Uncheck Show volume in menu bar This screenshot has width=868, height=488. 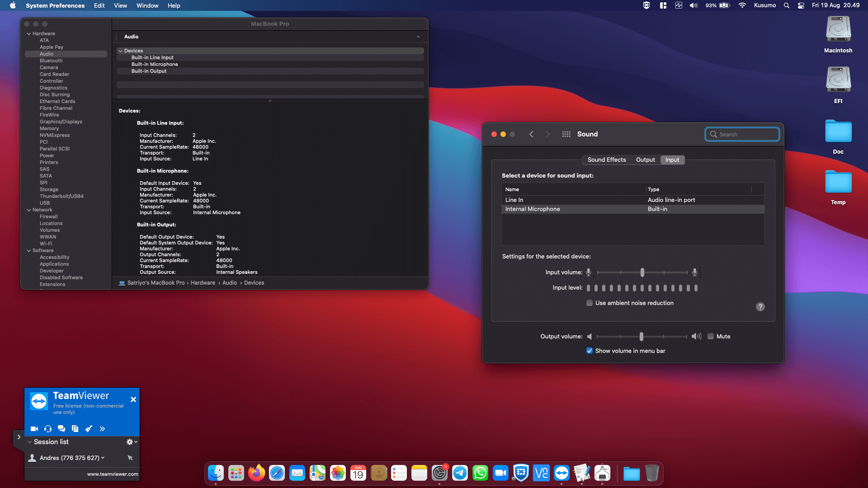(x=590, y=351)
